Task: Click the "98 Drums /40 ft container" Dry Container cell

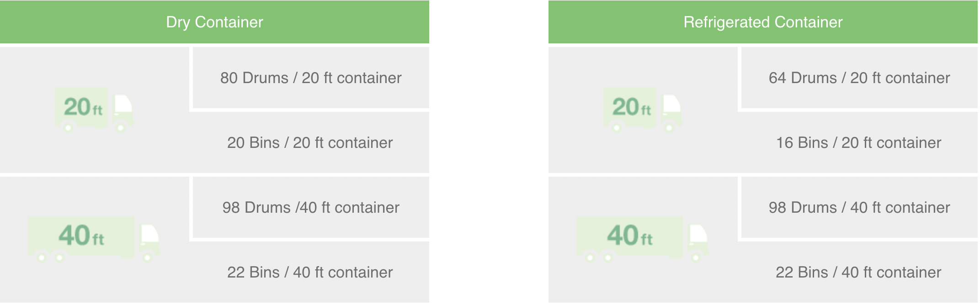Action: (311, 208)
